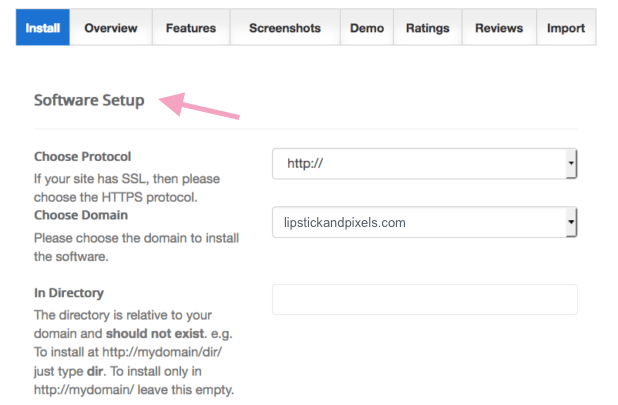Viewport: 618px width, 405px height.
Task: Click the Choose Domain label
Action: [x=81, y=215]
